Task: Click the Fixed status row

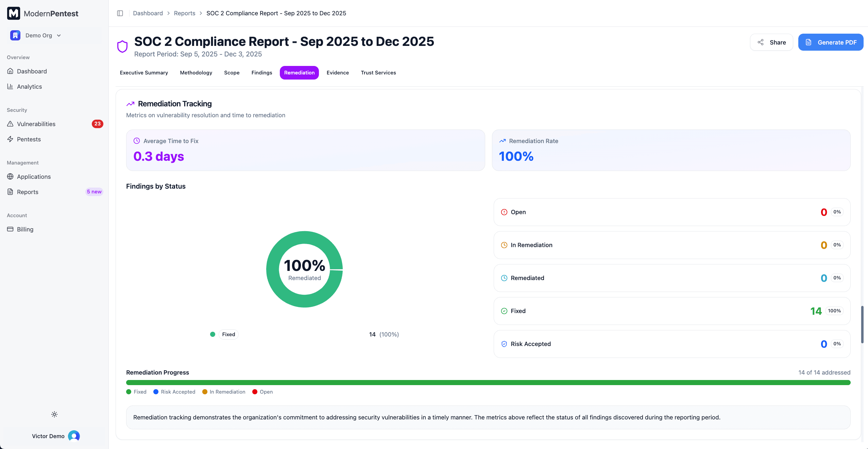Action: [671, 311]
